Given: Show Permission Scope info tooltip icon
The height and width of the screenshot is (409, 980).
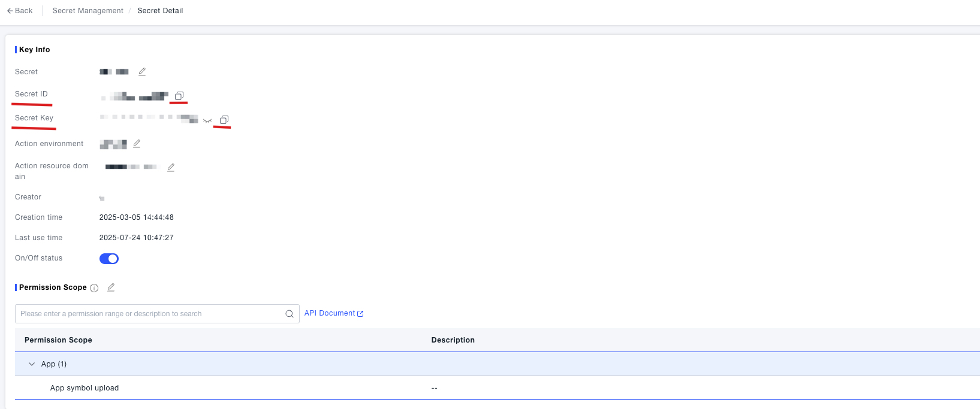Looking at the screenshot, I should click(94, 288).
